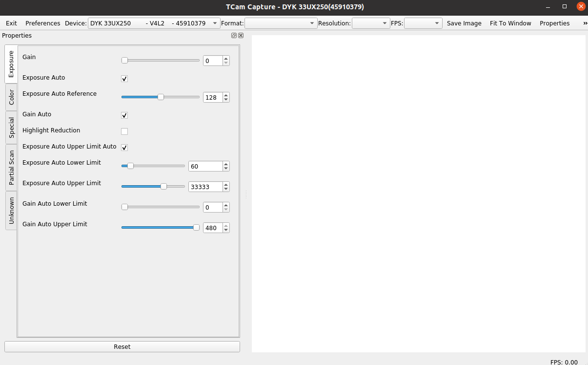Switch to the Color tab
The height and width of the screenshot is (365, 588).
click(x=11, y=98)
